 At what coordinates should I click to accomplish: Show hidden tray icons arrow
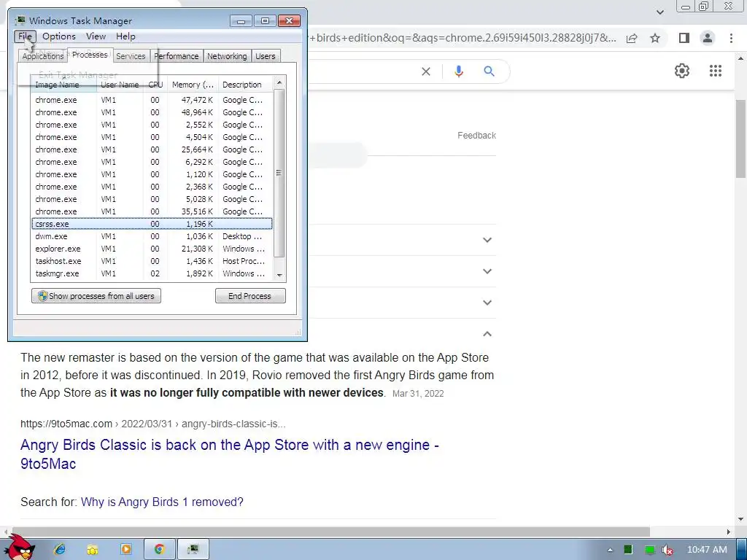pyautogui.click(x=610, y=550)
